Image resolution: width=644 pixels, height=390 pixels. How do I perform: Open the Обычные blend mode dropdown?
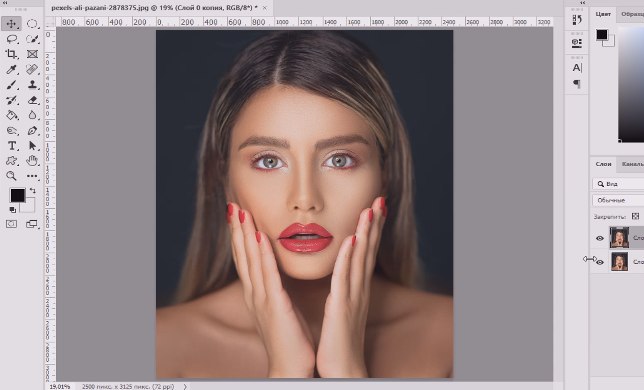[618, 200]
